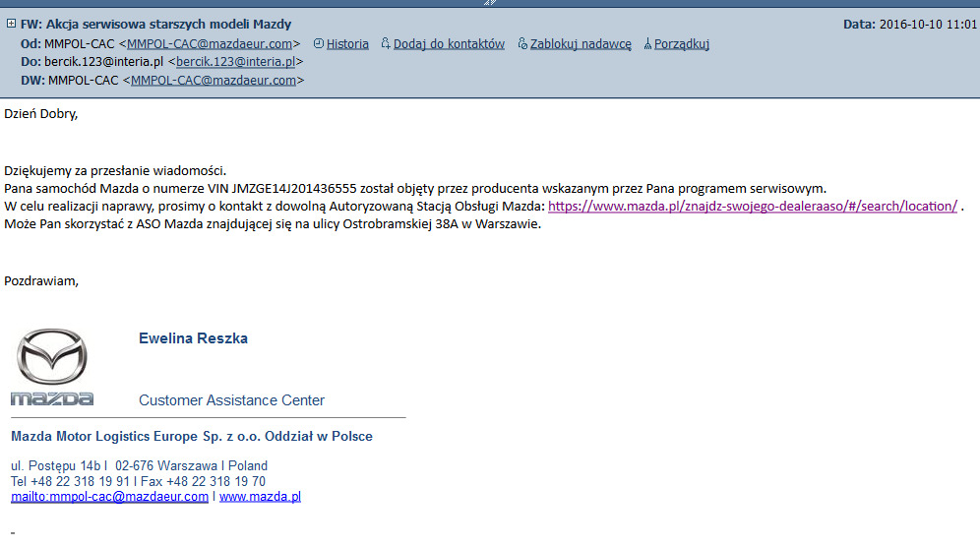Click the name Ewelina Reszka in signature
980x548 pixels.
pyautogui.click(x=193, y=338)
